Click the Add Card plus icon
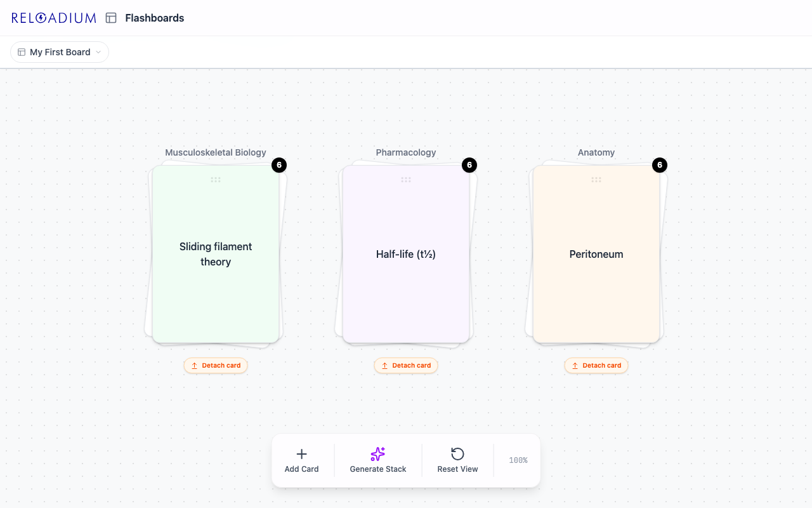Image resolution: width=812 pixels, height=508 pixels. point(301,454)
